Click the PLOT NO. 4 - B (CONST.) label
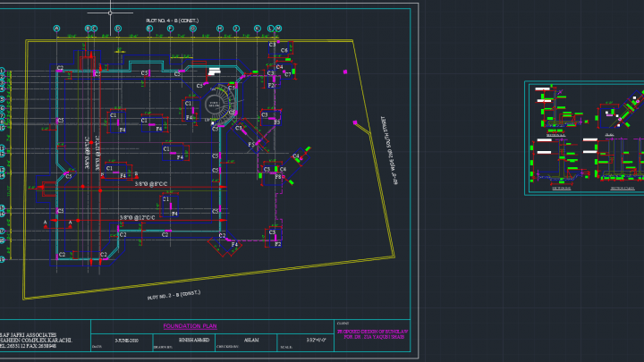The width and height of the screenshot is (644, 362). [172, 21]
